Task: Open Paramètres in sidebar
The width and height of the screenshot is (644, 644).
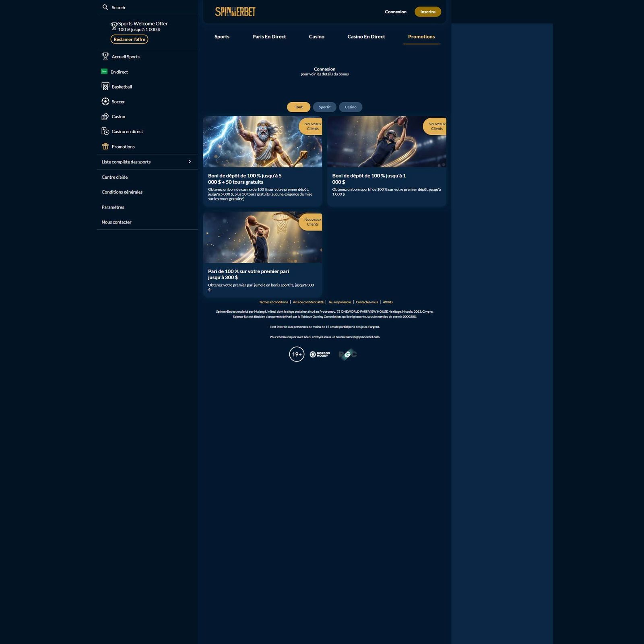Action: [x=113, y=207]
